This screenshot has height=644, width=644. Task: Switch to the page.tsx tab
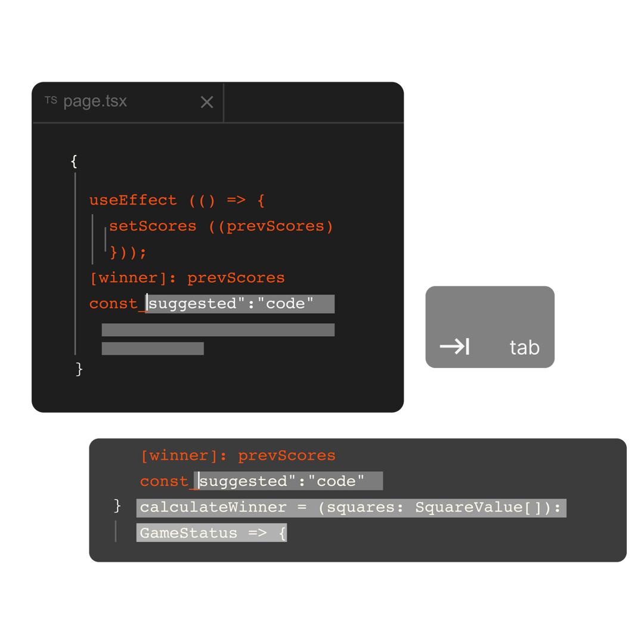point(95,101)
